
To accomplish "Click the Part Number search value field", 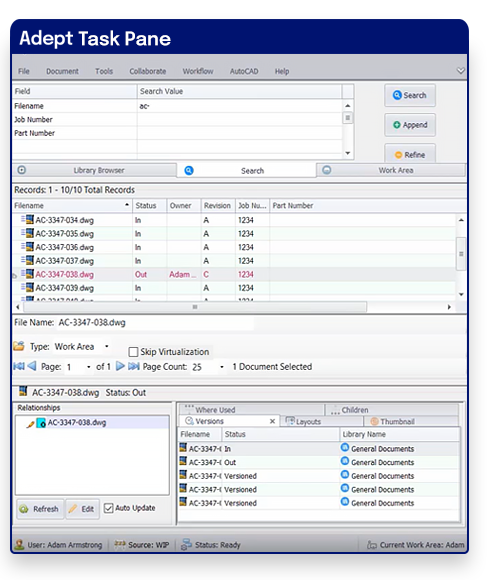I will (240, 133).
